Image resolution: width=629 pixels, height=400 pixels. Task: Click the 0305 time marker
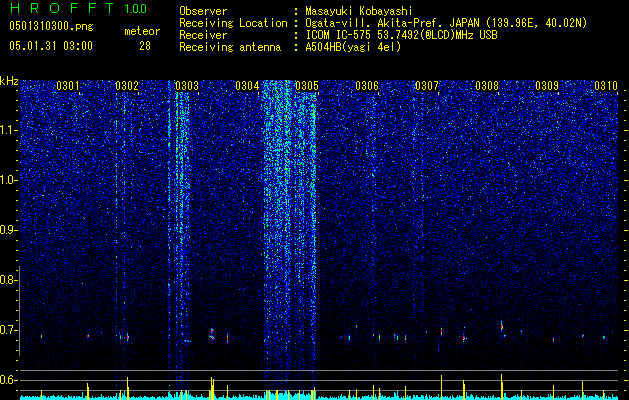[x=307, y=85]
